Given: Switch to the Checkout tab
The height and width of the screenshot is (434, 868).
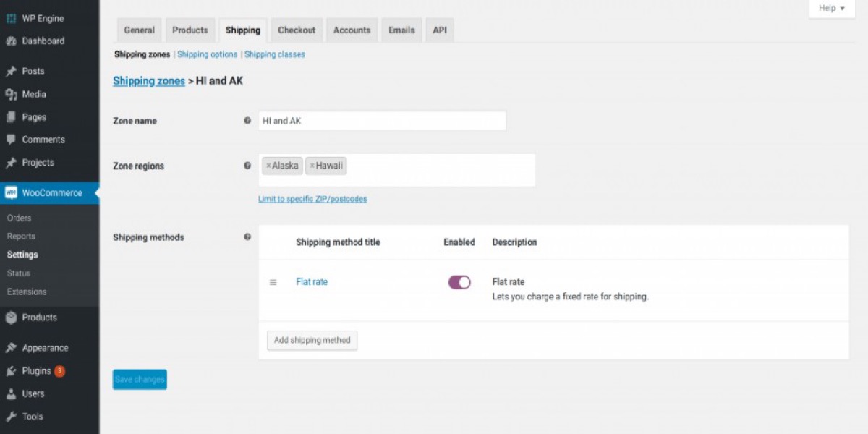Looking at the screenshot, I should pos(297,30).
